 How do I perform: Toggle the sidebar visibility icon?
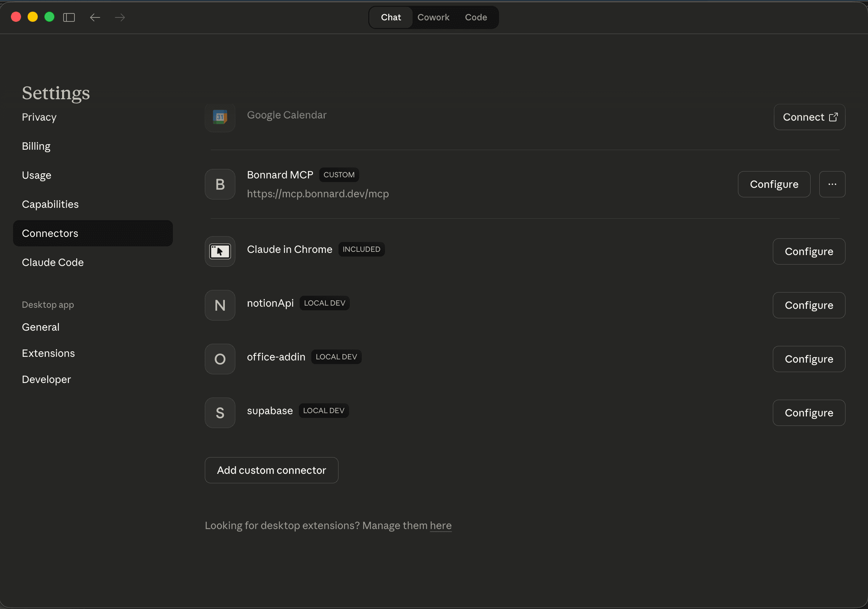pos(69,17)
